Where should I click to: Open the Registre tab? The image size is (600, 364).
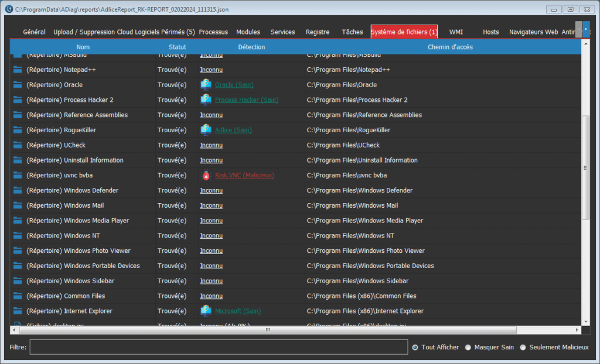[318, 32]
